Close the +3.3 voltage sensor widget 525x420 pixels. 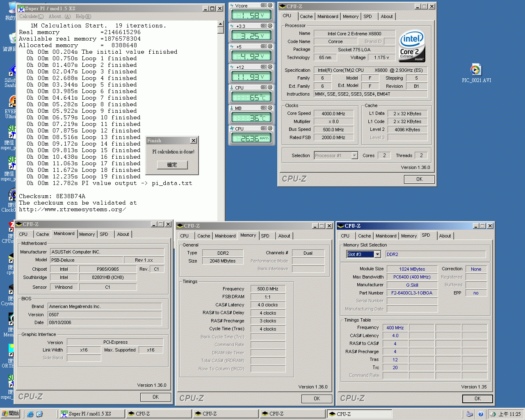point(270,26)
